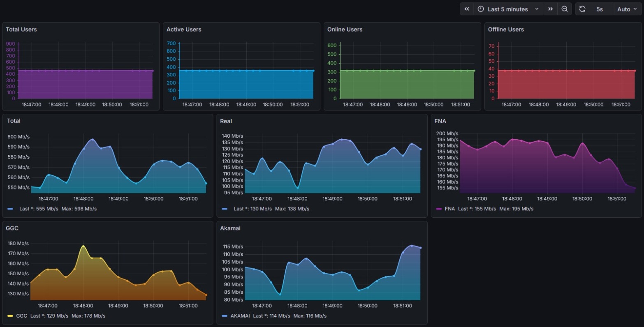Click the zoom-out time range magnifier icon
Image resolution: width=644 pixels, height=327 pixels.
[x=565, y=9]
